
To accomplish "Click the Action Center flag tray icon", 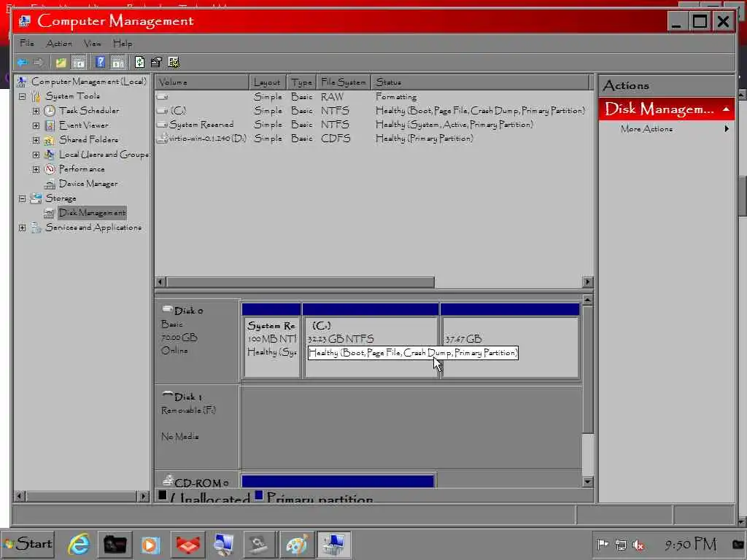I will (602, 544).
